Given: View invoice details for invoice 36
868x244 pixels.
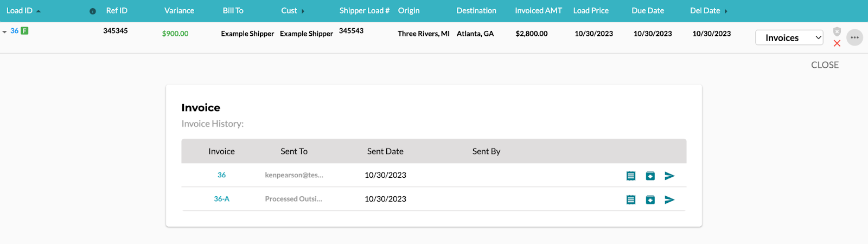Looking at the screenshot, I should (631, 176).
